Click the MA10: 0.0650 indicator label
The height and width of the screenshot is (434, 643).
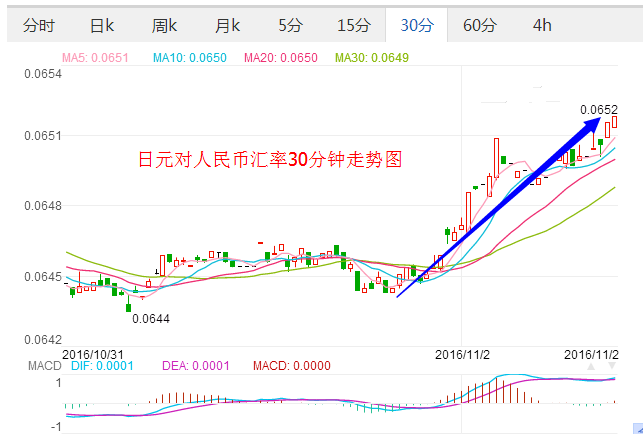(x=189, y=58)
